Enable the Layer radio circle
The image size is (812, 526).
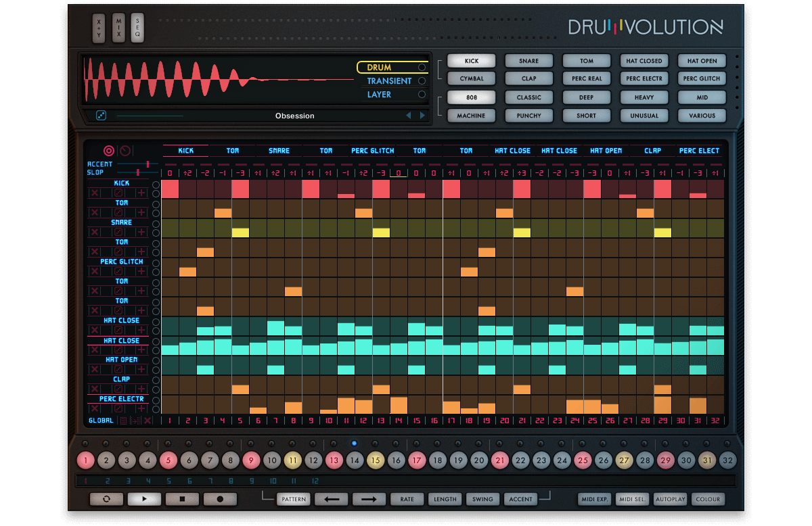click(x=422, y=95)
